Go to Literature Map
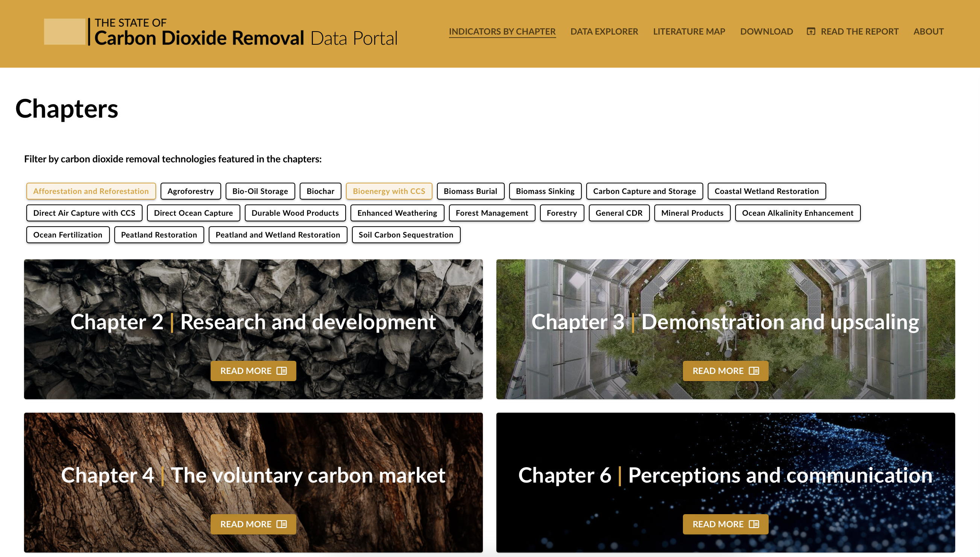 (689, 31)
